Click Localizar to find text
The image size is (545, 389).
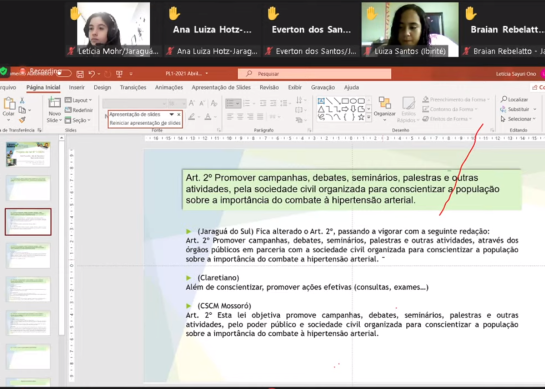click(x=514, y=99)
